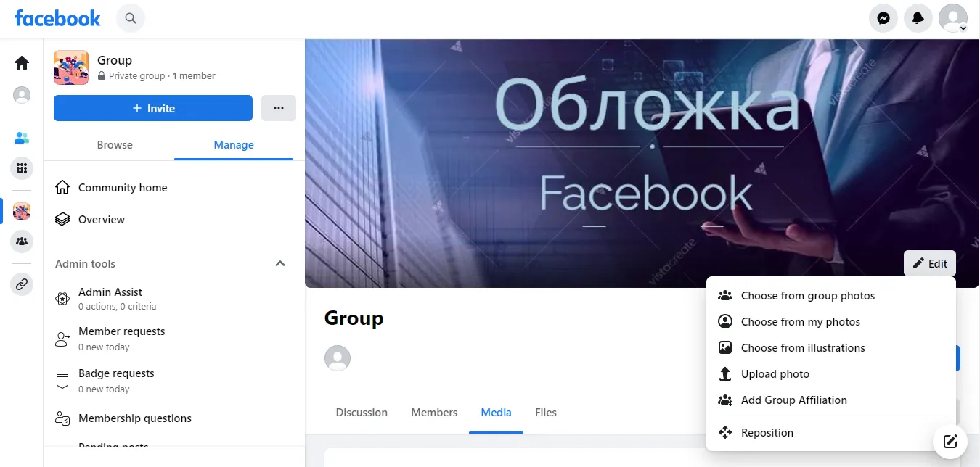Click the Membership questions icon
Viewport: 980px width, 467px height.
62,418
